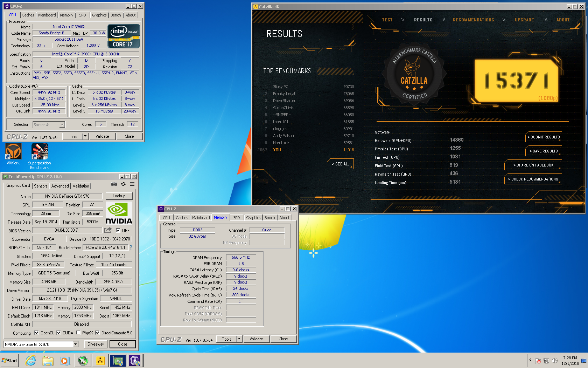Open the Superposition Benchmark desktop shortcut
The image size is (588, 368).
coord(40,156)
